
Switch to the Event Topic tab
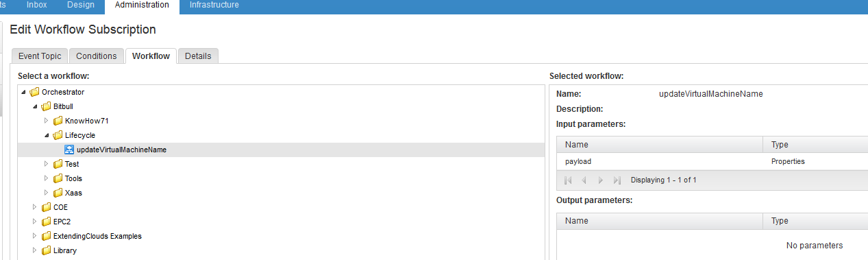40,56
